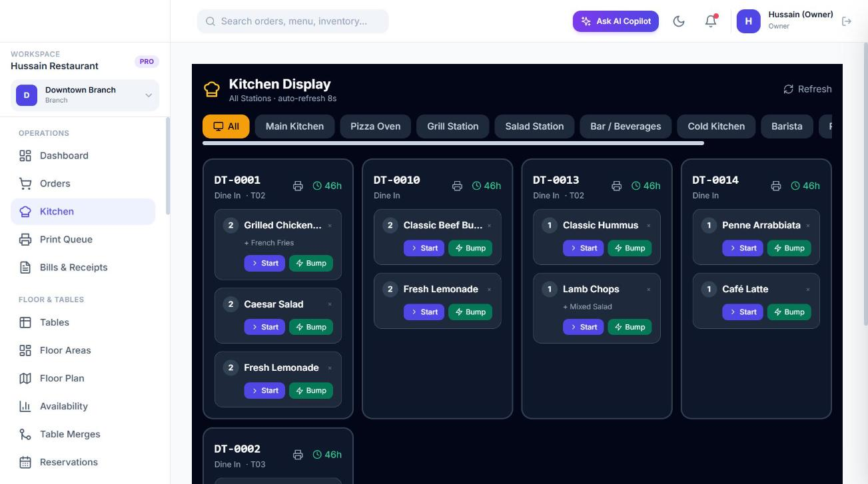
Task: Click the search orders input field
Action: tap(293, 21)
